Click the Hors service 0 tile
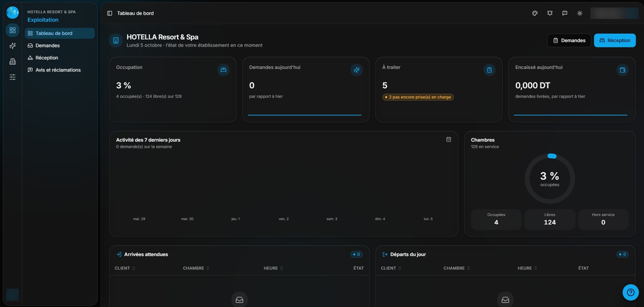This screenshot has width=644, height=307. (603, 219)
